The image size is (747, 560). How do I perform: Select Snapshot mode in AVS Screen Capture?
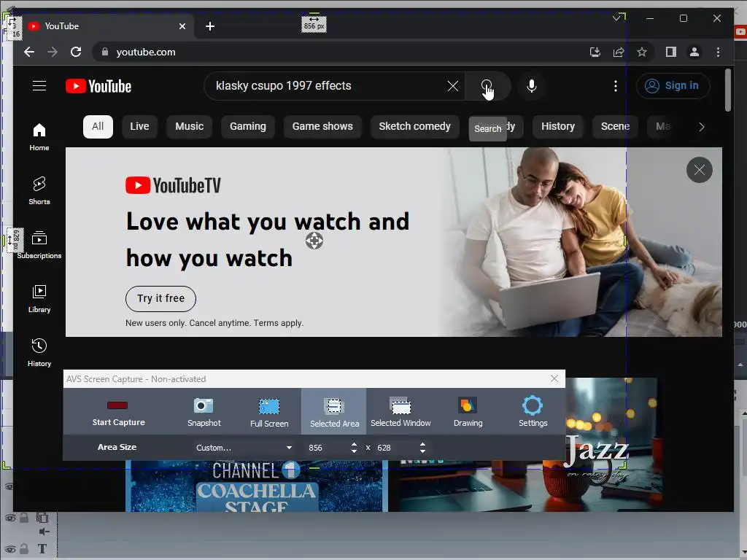tap(204, 413)
